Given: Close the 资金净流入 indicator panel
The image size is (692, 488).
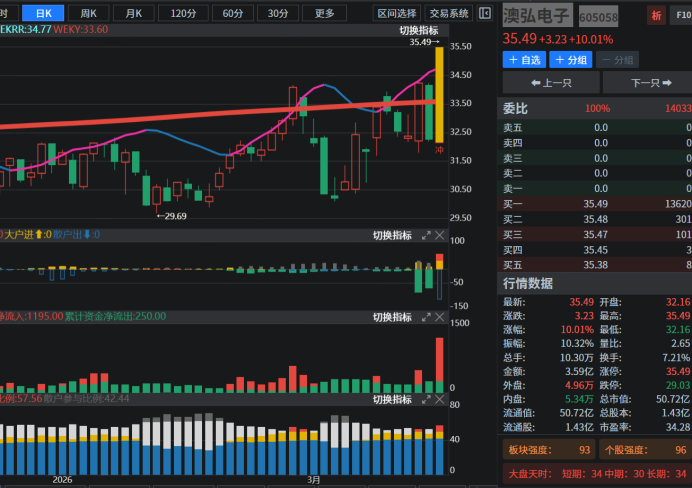Looking at the screenshot, I should [x=439, y=317].
